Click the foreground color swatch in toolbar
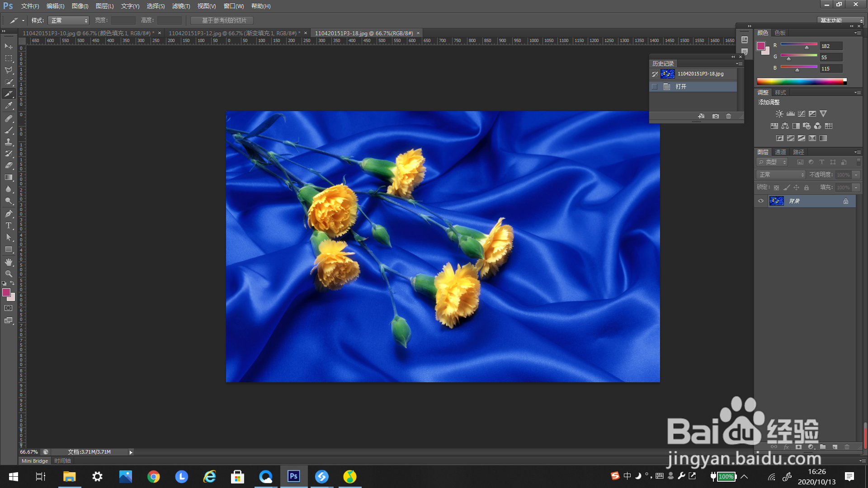Screen dimensions: 868x488 6,292
